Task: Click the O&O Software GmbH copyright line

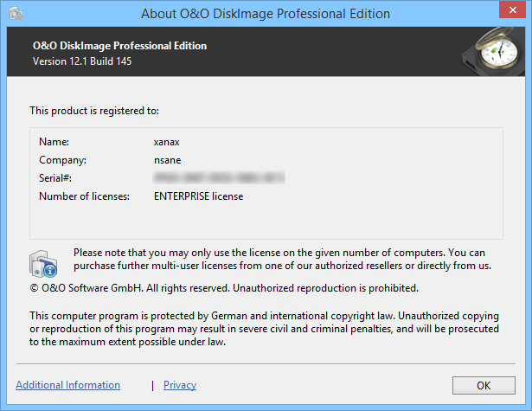Action: click(224, 287)
